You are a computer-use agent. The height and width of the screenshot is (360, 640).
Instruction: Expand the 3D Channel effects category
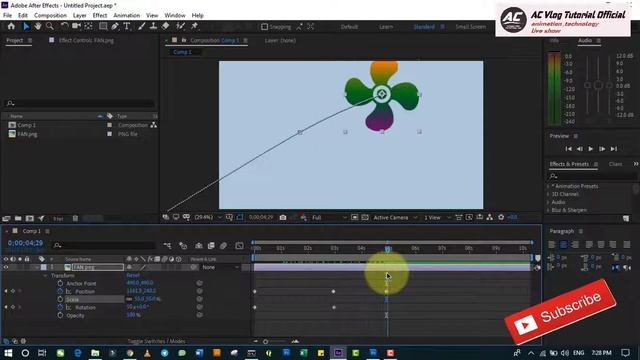548,194
